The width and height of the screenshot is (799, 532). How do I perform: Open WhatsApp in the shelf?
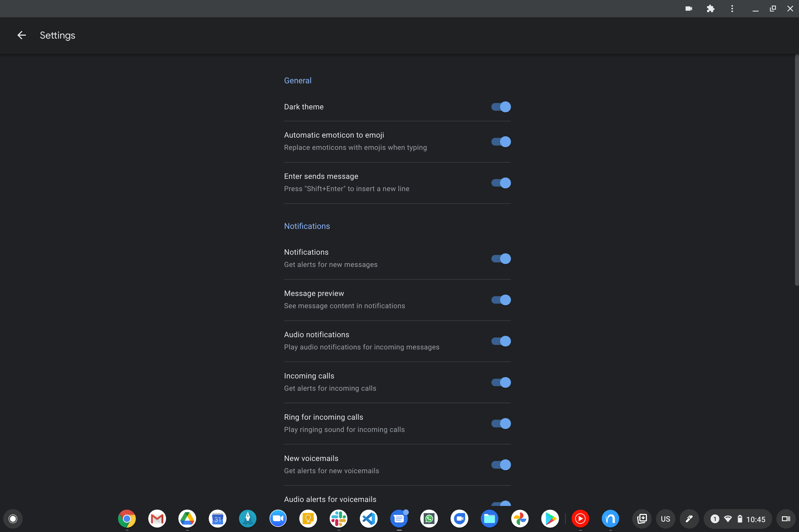(x=429, y=518)
